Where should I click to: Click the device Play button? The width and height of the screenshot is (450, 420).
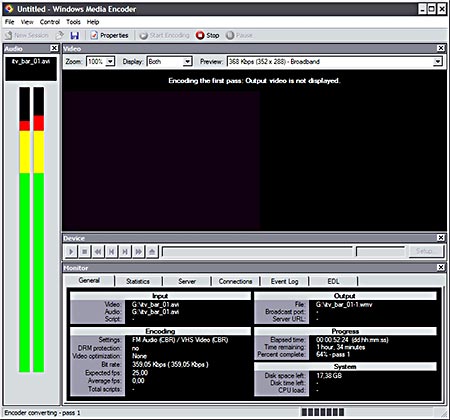tap(71, 251)
